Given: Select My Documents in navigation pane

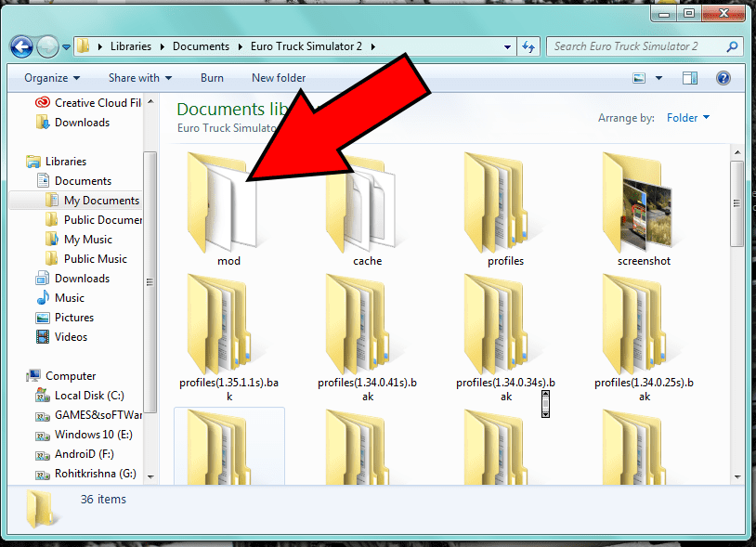Looking at the screenshot, I should pyautogui.click(x=92, y=201).
